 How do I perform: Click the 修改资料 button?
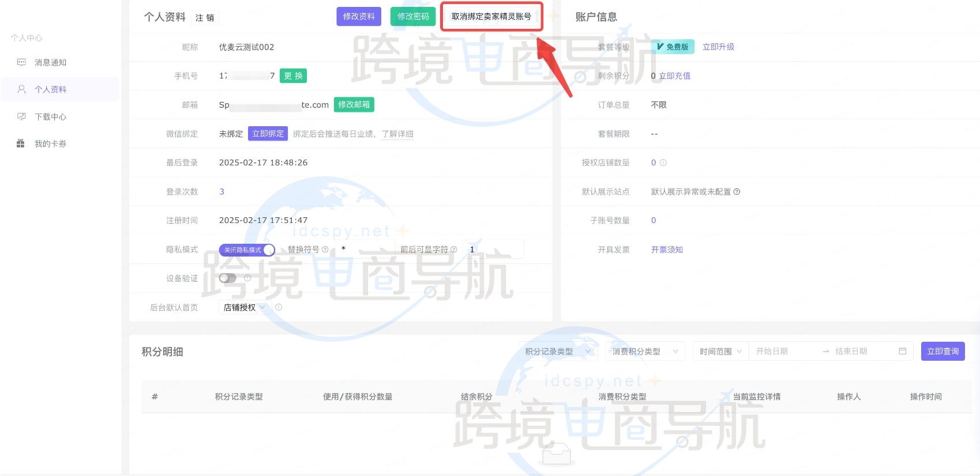(359, 17)
